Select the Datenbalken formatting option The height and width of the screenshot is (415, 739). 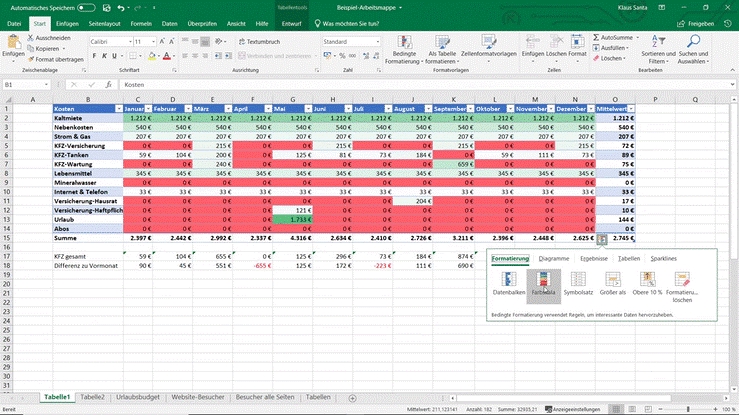point(509,284)
